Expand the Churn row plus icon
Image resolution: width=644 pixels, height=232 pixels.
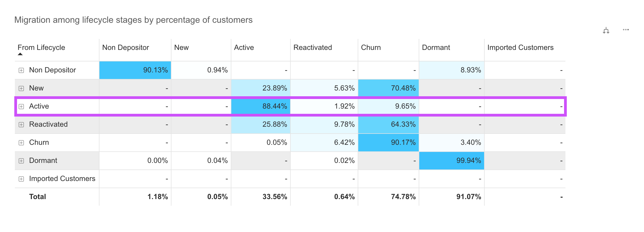[21, 143]
